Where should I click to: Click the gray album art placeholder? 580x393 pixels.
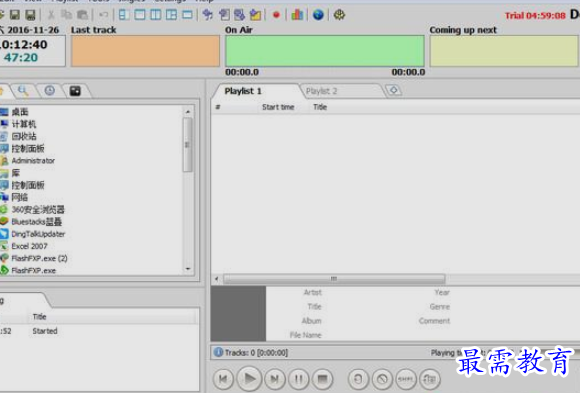[x=238, y=313]
